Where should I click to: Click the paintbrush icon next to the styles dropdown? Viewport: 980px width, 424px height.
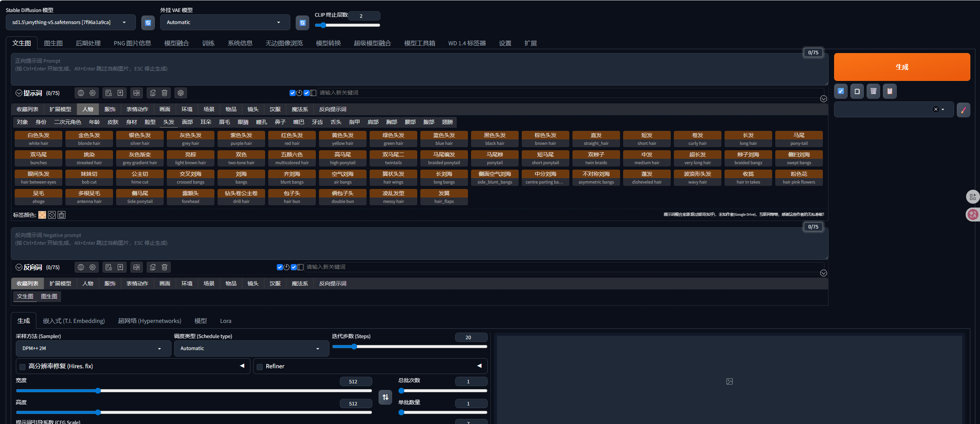(x=963, y=110)
